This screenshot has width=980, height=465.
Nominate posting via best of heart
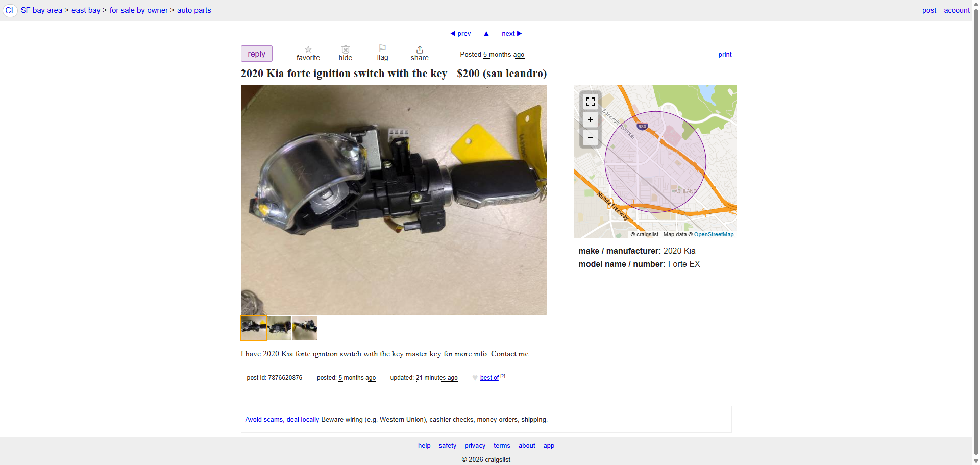475,378
